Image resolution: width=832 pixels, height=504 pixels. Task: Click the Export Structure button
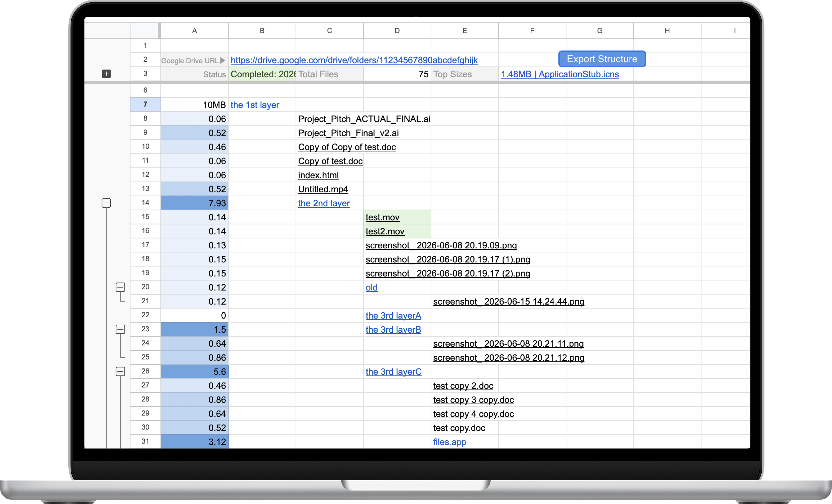[602, 59]
